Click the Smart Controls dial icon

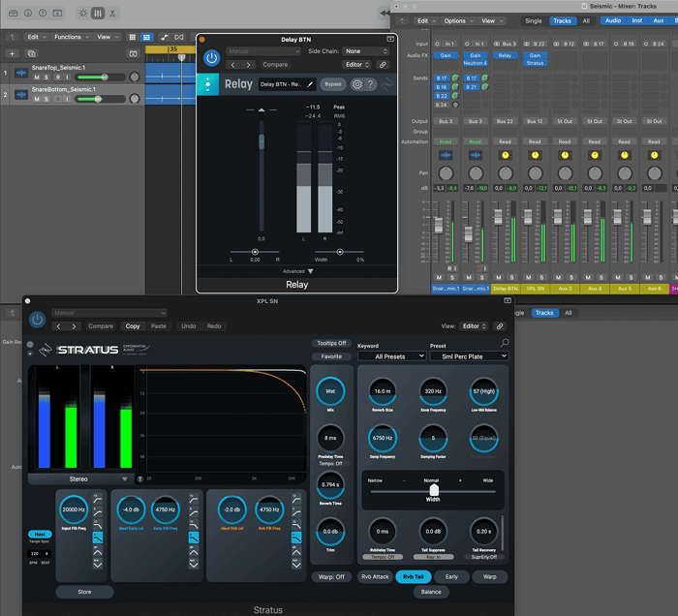[x=82, y=14]
